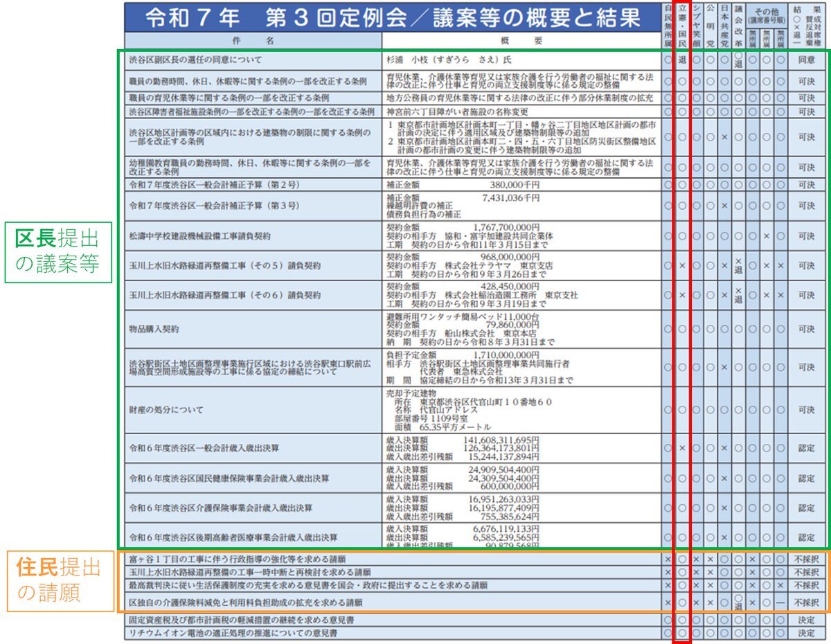Select the row '幼稚園教育職員の勤務時間、休日、休暇等…'

click(x=475, y=167)
